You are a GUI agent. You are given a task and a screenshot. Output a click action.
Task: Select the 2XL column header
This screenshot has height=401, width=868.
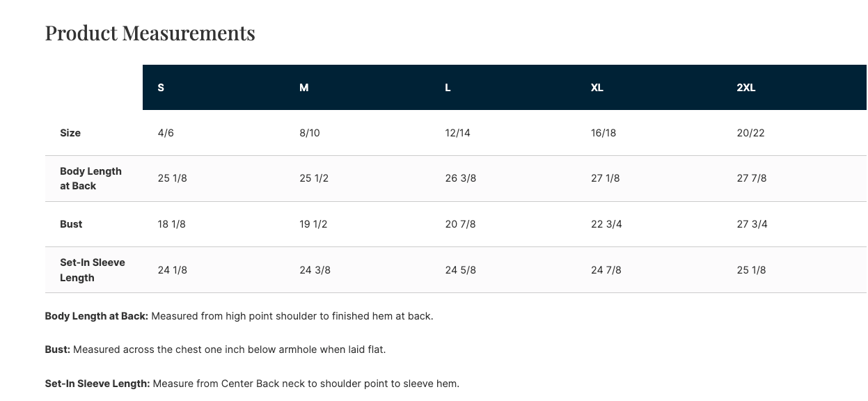[746, 88]
